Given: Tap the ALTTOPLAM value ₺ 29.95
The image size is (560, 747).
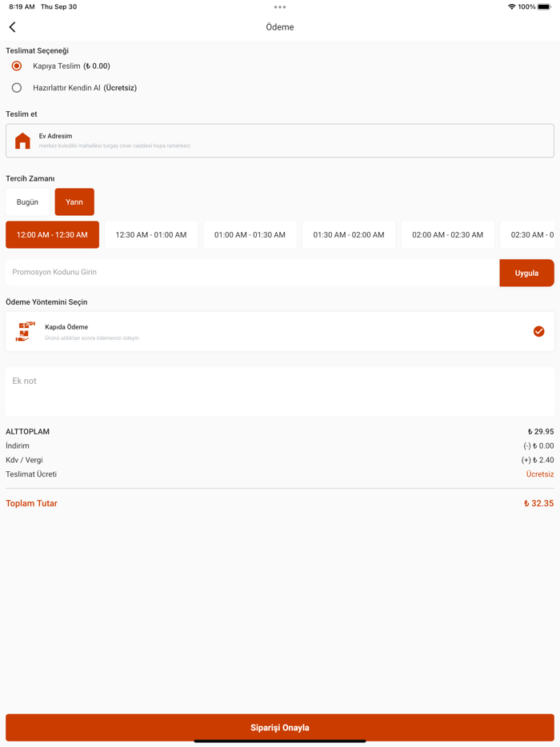Looking at the screenshot, I should click(x=541, y=432).
